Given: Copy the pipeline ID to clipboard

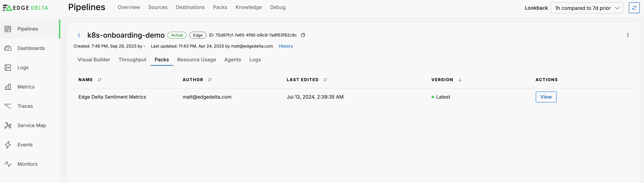Looking at the screenshot, I should tap(303, 35).
